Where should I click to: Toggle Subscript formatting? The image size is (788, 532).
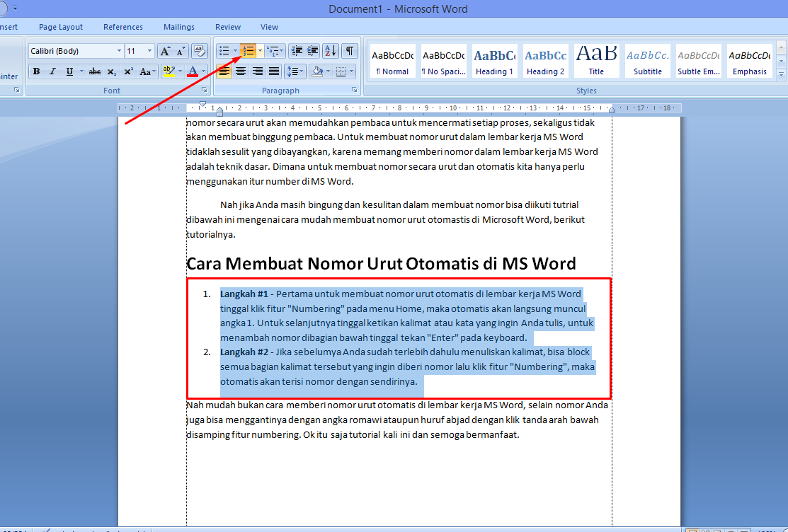tap(112, 71)
